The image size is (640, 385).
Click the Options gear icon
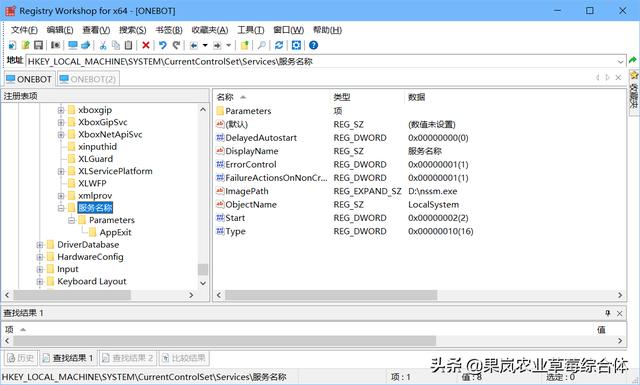click(x=296, y=45)
